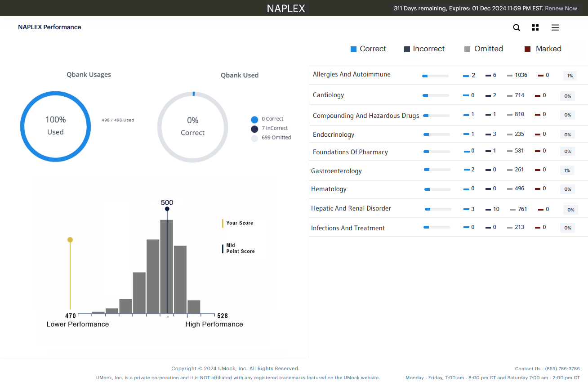Click the Qbank Usages heading
This screenshot has width=588, height=386.
(89, 75)
